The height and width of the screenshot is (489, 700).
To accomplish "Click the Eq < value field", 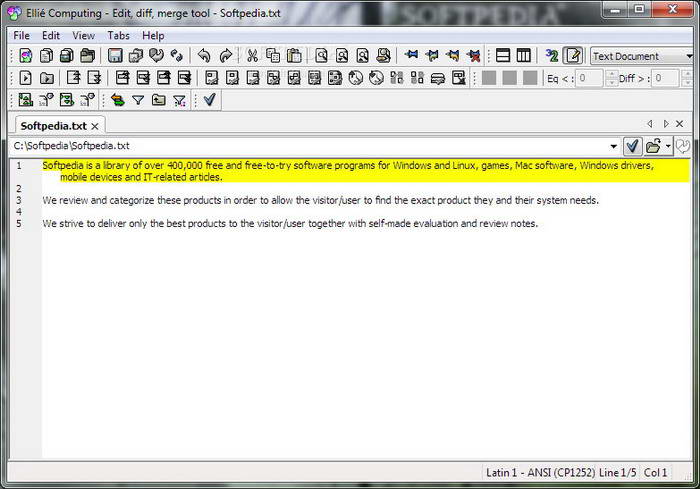I will pyautogui.click(x=591, y=78).
